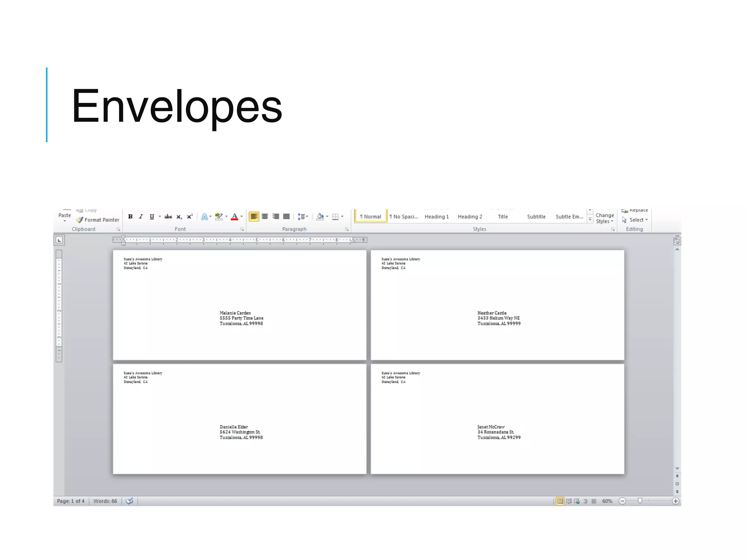
Task: Open the Font Color dropdown arrow
Action: click(241, 217)
